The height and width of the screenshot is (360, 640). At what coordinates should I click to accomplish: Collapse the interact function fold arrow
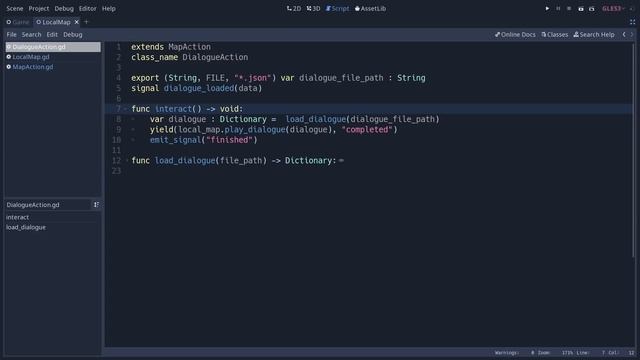[x=126, y=109]
